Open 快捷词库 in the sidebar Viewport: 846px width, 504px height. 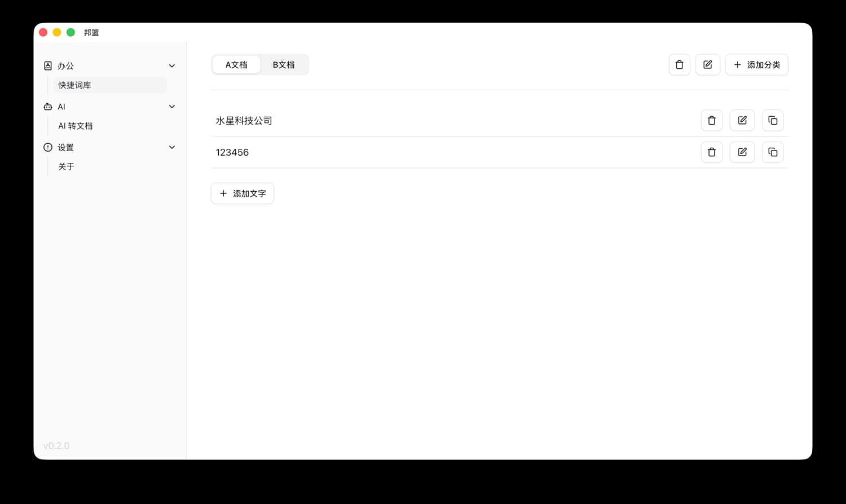tap(75, 85)
